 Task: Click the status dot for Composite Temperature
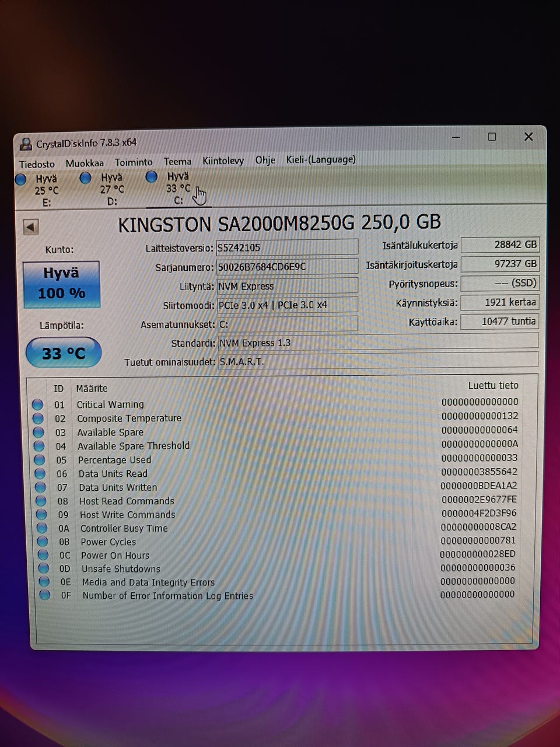[x=38, y=418]
